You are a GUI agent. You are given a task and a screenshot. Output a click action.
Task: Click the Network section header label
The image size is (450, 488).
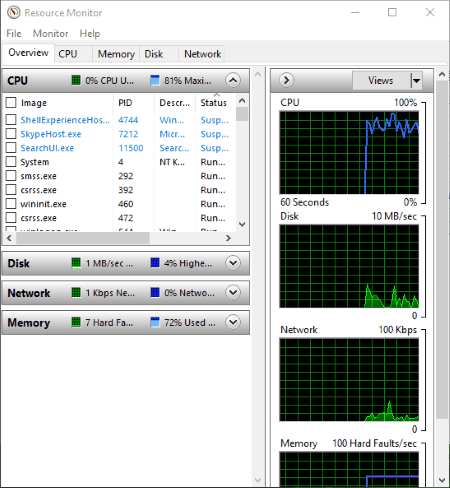click(29, 293)
